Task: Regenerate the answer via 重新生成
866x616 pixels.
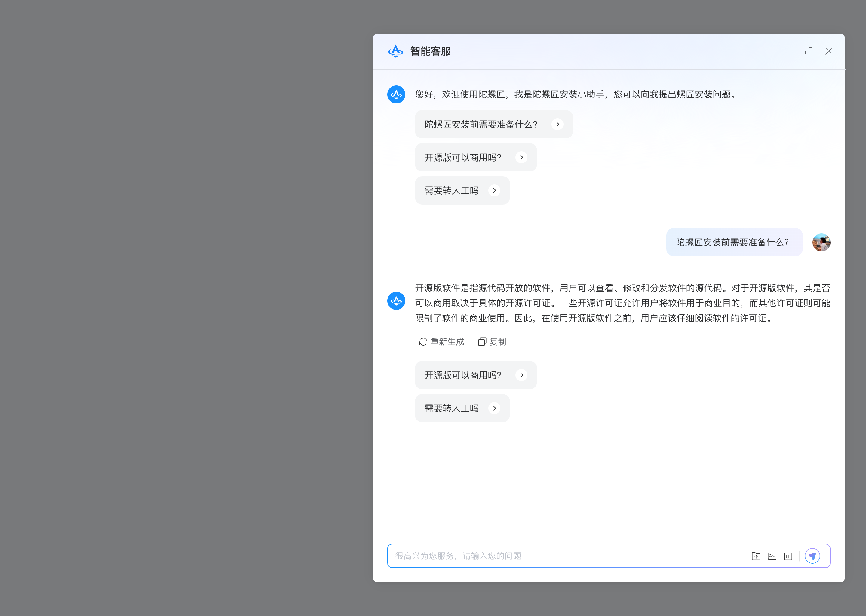Action: pos(441,342)
